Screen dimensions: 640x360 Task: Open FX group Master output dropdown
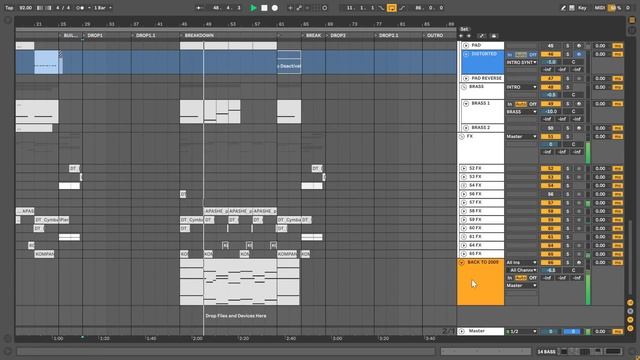tap(522, 137)
